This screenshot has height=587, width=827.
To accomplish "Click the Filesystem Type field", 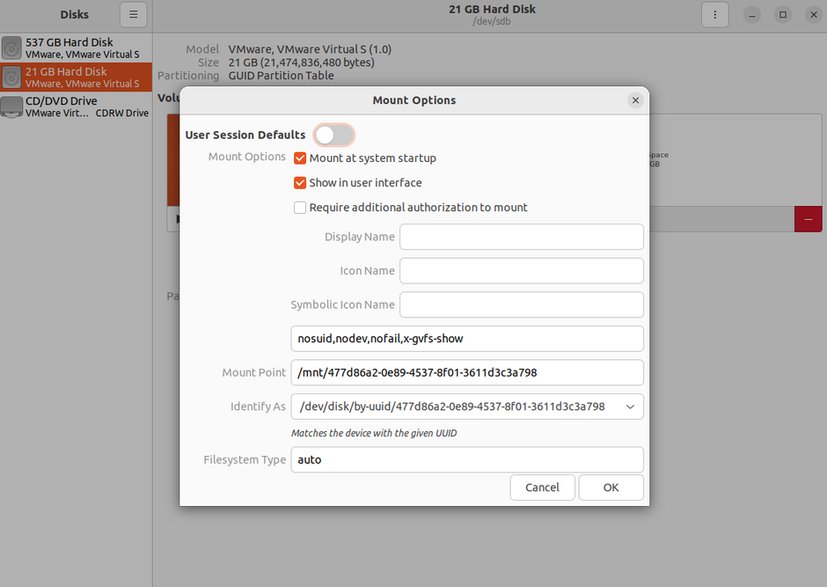I will coord(467,460).
